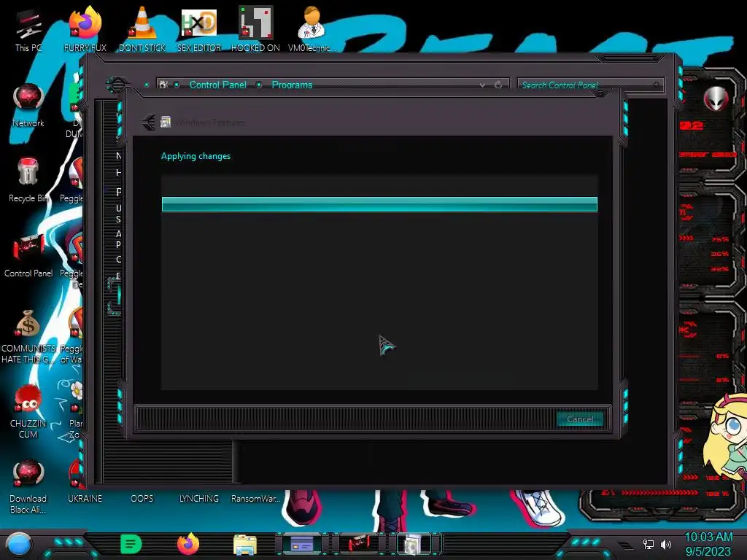Click the Star Butterfly character desktop gadget

[x=727, y=438]
